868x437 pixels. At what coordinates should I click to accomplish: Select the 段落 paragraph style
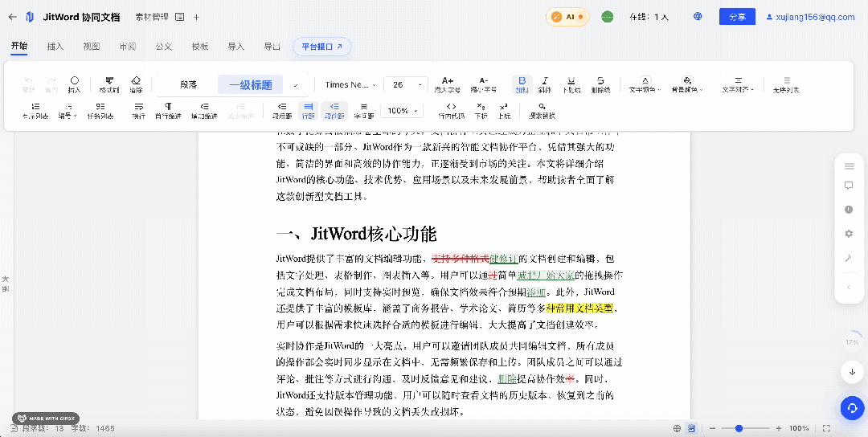(x=188, y=84)
